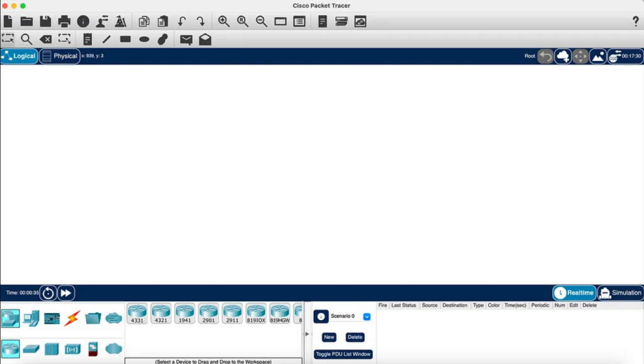Select the Draw Line tool
The height and width of the screenshot is (364, 644).
(106, 39)
